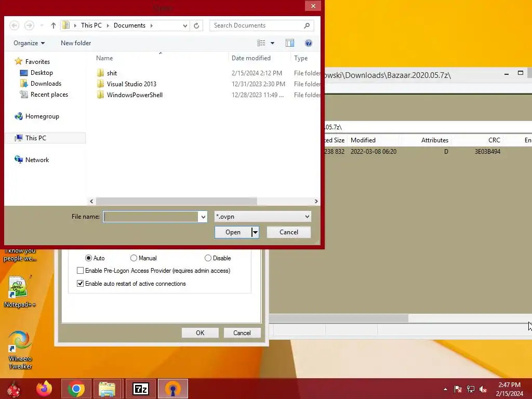This screenshot has height=399, width=532.
Task: Click the search magnifier icon
Action: tap(307, 25)
